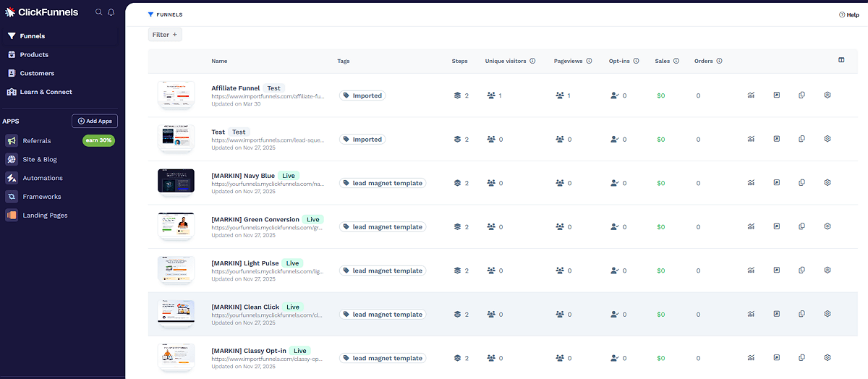Open the funnel named Test

point(218,132)
